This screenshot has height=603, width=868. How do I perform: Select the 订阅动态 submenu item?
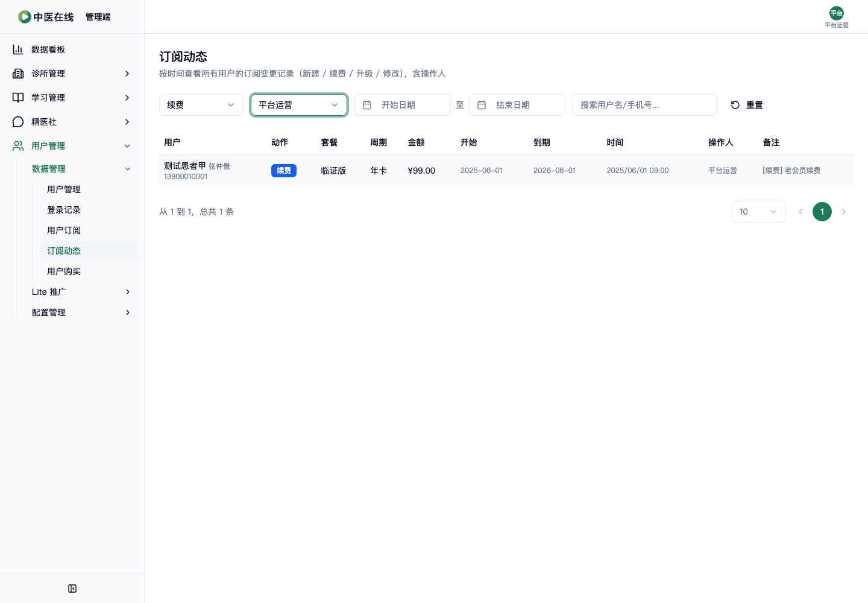click(x=89, y=251)
